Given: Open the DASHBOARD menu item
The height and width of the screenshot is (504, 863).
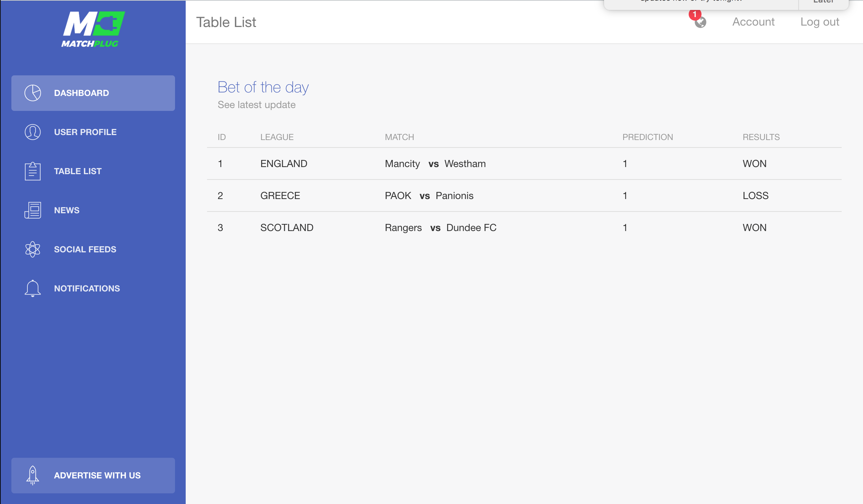Looking at the screenshot, I should [93, 93].
